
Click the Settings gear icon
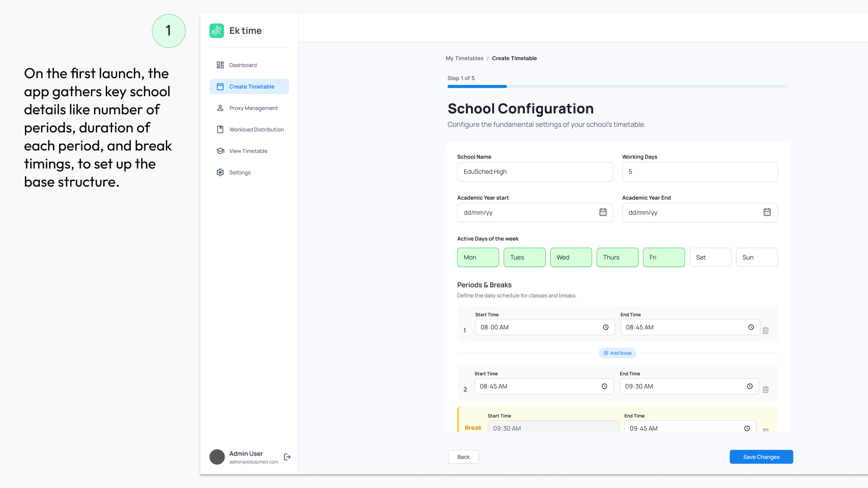point(220,173)
